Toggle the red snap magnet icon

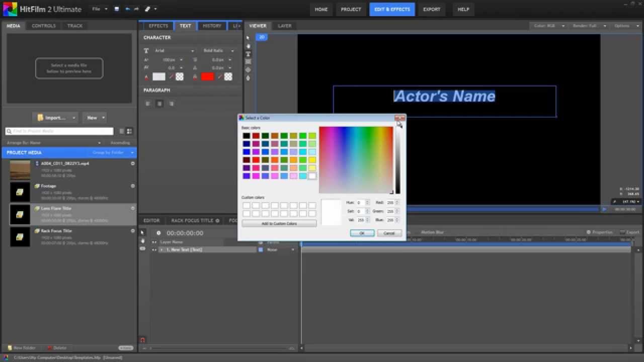pyautogui.click(x=142, y=340)
